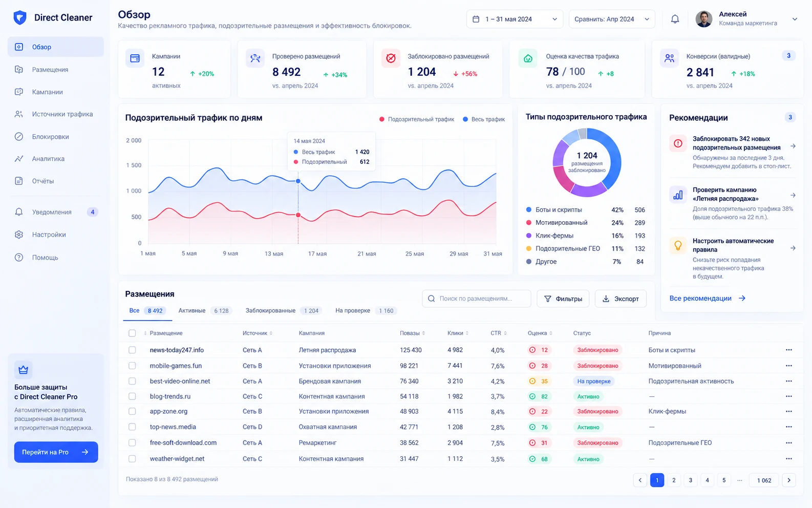Sort table by Показы column
Viewport: 812px width, 508px height.
pyautogui.click(x=413, y=333)
